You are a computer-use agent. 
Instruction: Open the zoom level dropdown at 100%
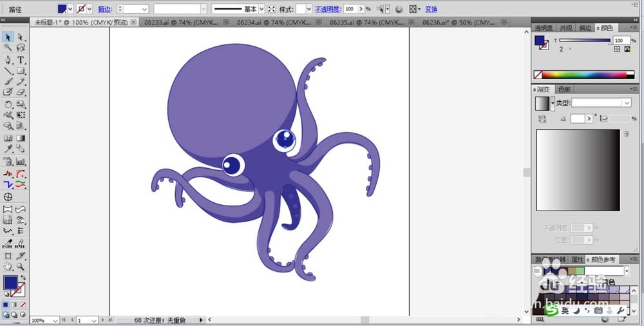(55, 320)
